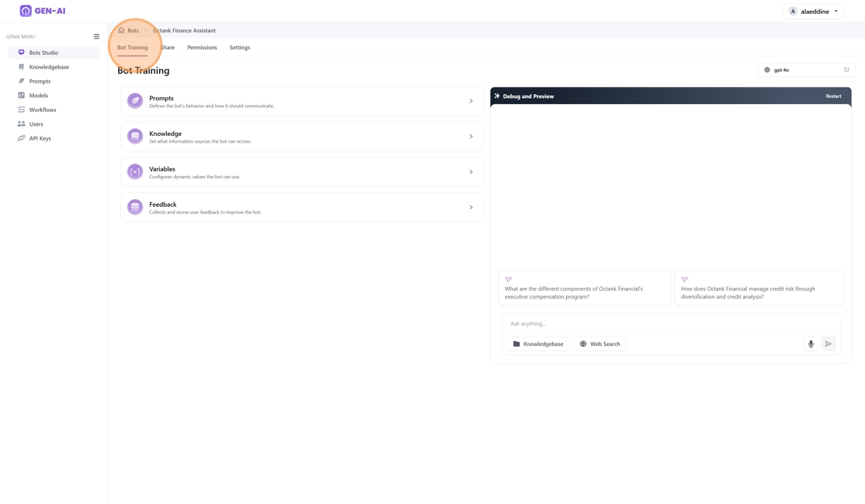Toggle Web Search in chat input

pyautogui.click(x=599, y=344)
